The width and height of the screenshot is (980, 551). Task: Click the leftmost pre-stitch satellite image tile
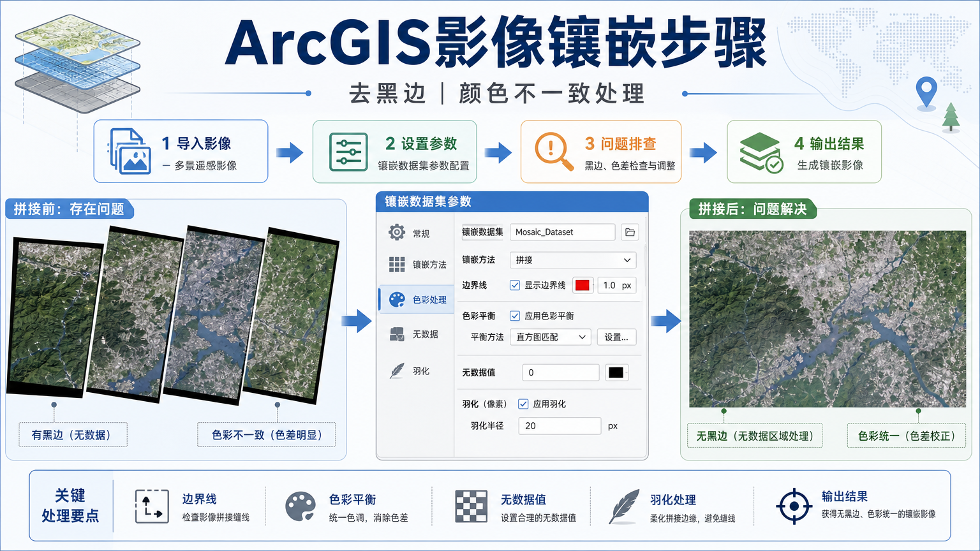(55, 317)
